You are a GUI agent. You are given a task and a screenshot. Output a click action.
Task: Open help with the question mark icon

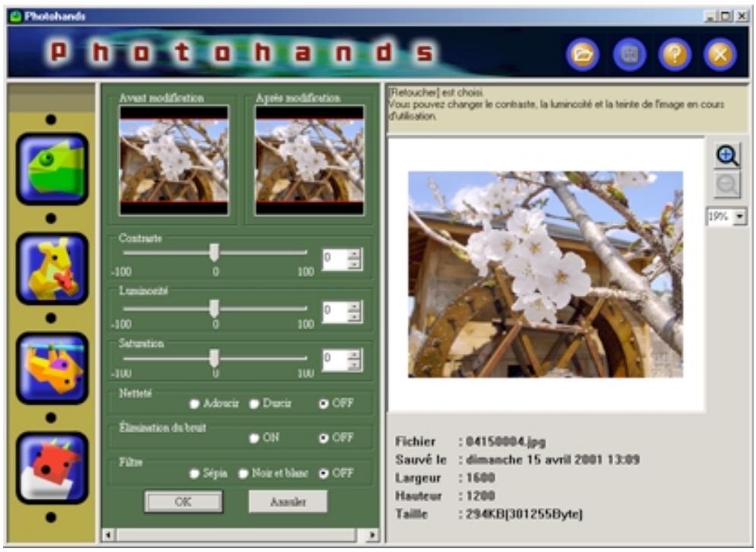pos(675,55)
